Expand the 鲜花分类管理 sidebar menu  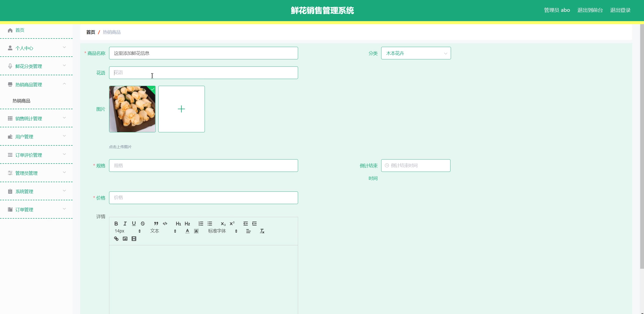pos(36,66)
